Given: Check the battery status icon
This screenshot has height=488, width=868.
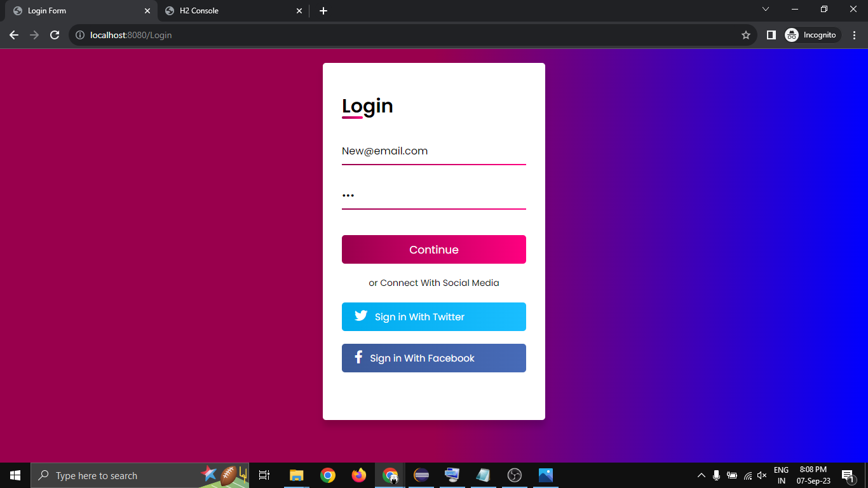Looking at the screenshot, I should (x=732, y=475).
